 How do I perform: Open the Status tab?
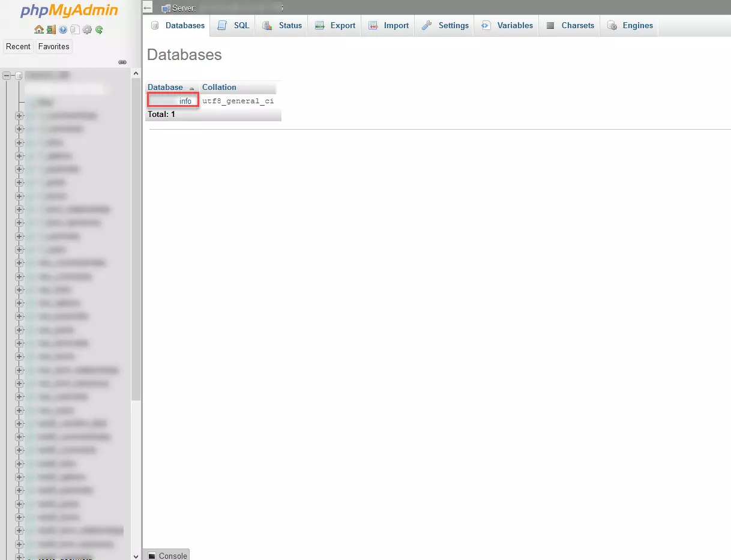tap(282, 26)
